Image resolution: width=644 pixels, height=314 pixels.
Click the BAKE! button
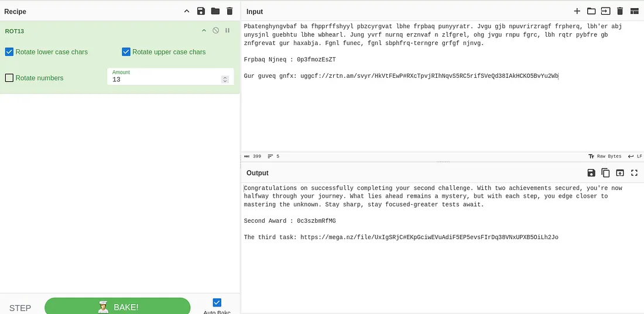tap(118, 306)
